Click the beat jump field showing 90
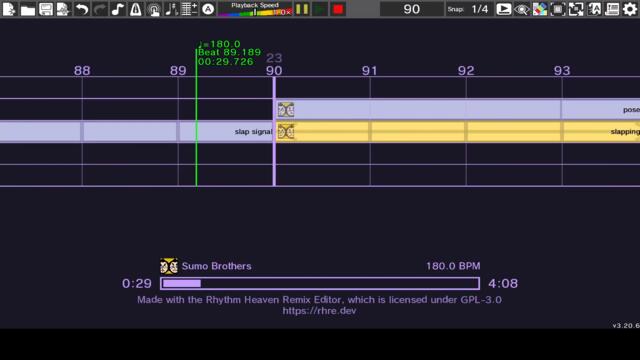This screenshot has width=640, height=360. tap(411, 9)
